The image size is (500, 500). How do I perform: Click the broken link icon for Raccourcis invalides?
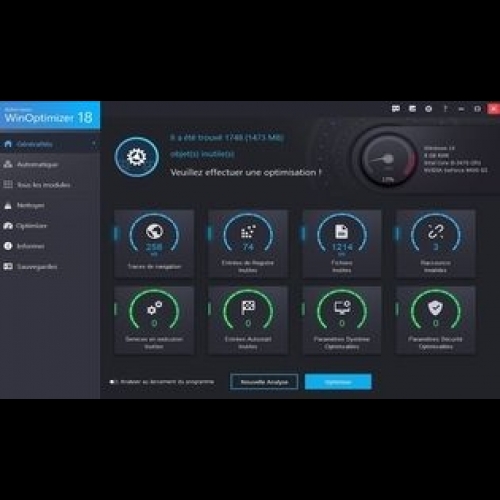tap(436, 231)
